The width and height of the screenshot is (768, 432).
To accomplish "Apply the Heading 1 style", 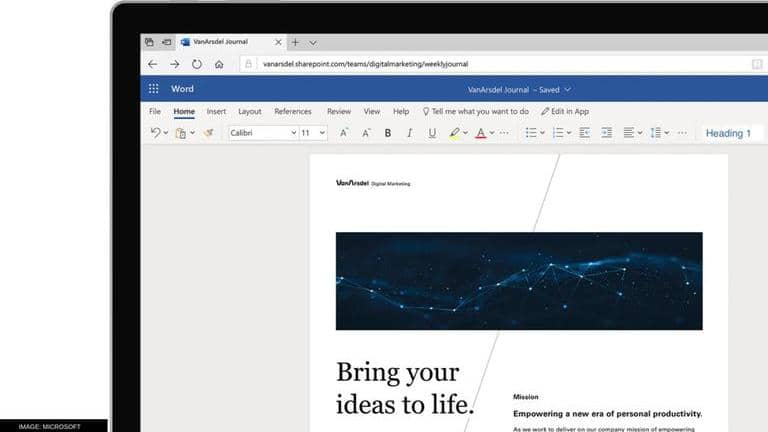I will [729, 133].
